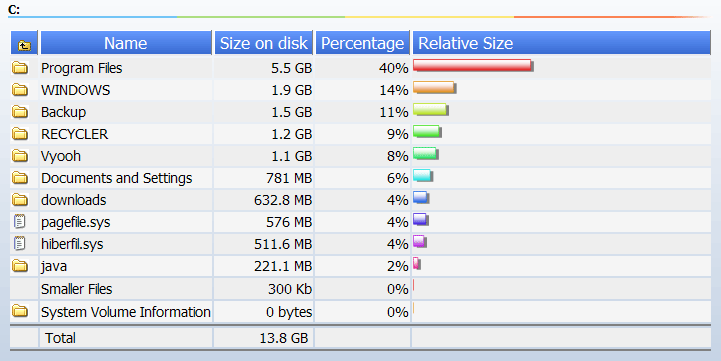Sort by the Percentage column header
The image size is (721, 361).
click(x=362, y=43)
